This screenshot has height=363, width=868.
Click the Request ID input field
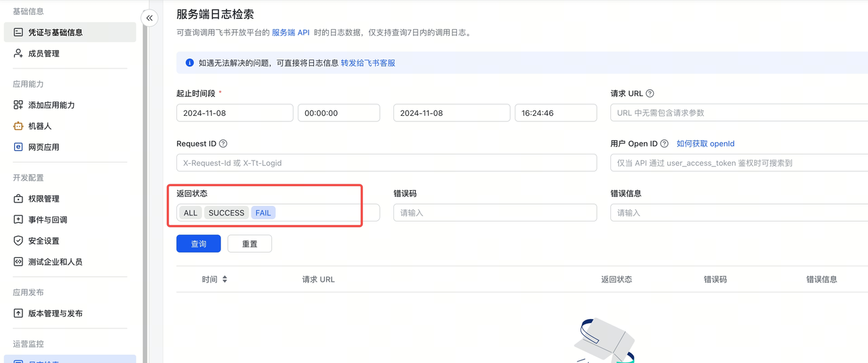pos(387,163)
